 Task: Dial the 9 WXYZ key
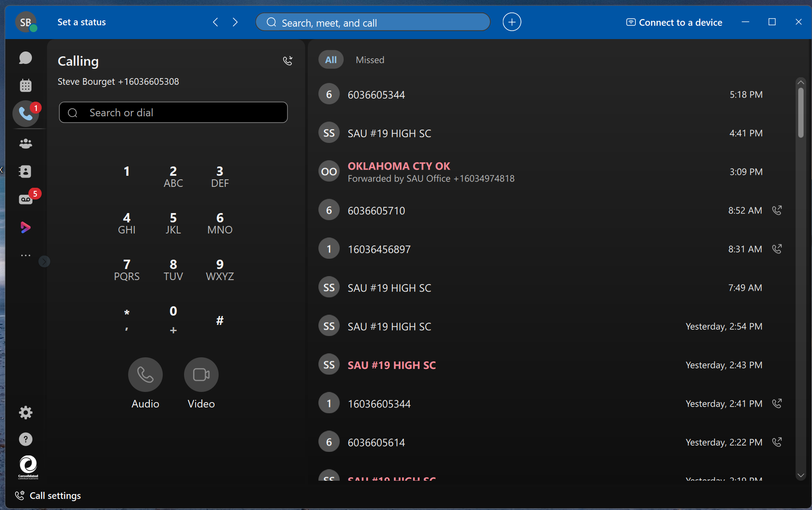(x=220, y=270)
